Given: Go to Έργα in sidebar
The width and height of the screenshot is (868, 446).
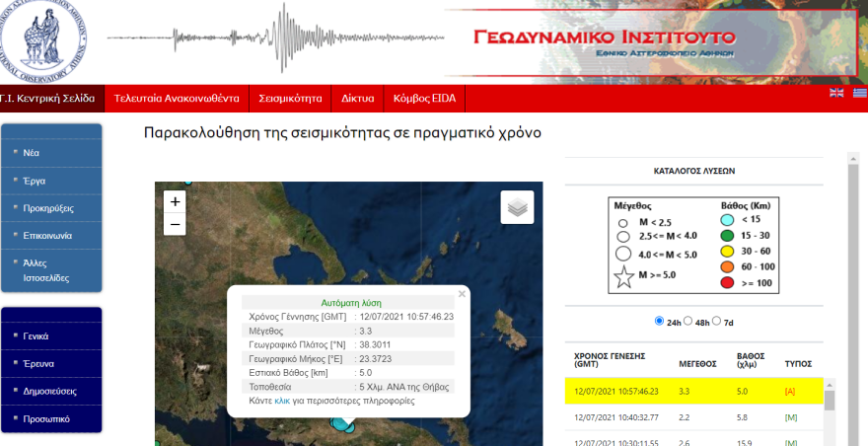Looking at the screenshot, I should [x=35, y=181].
